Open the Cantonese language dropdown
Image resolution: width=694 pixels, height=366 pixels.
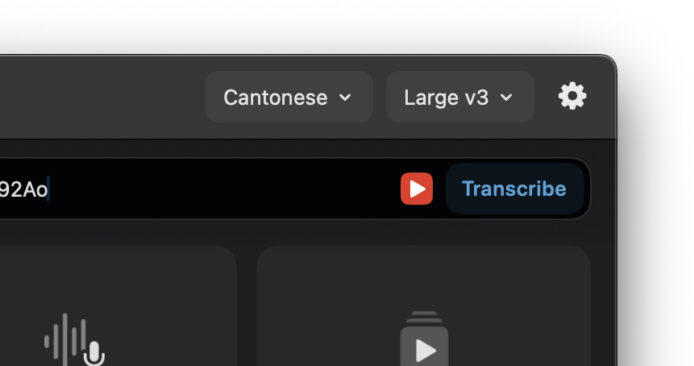click(x=289, y=97)
